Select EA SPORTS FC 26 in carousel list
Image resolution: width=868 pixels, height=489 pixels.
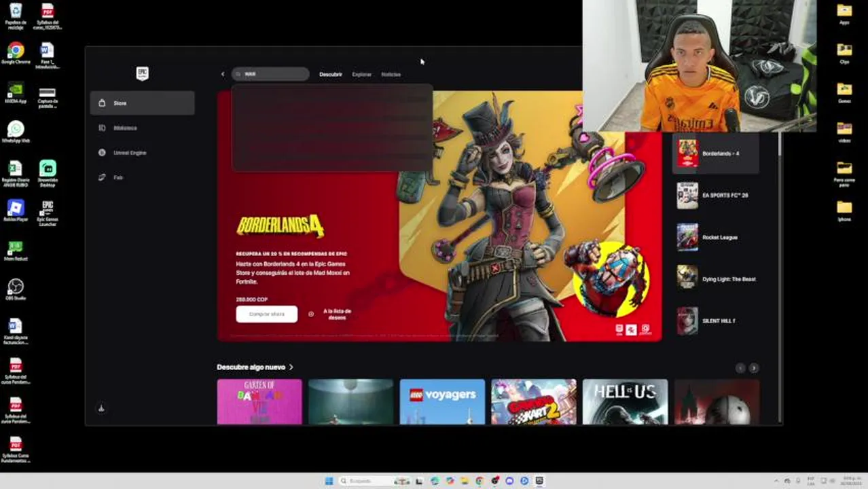pyautogui.click(x=716, y=196)
